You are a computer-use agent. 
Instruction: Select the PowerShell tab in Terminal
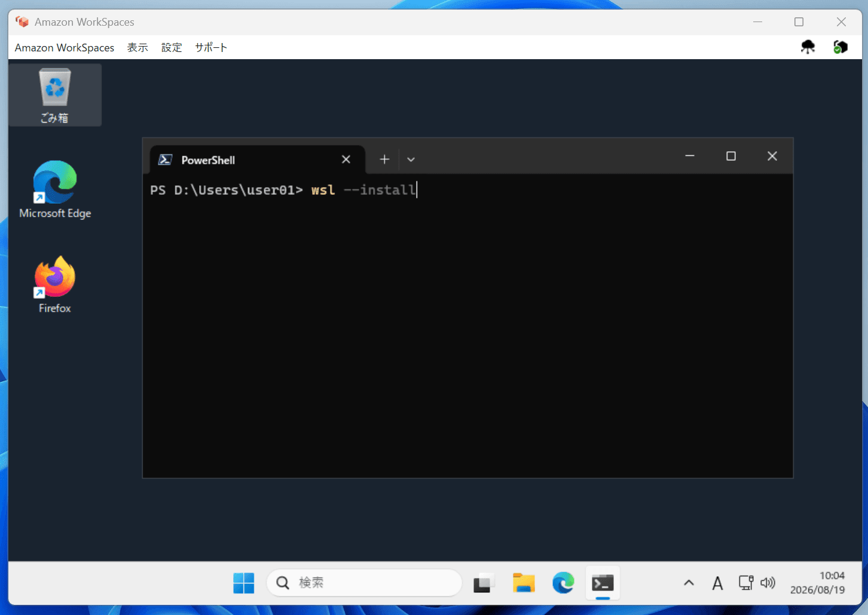(x=257, y=160)
